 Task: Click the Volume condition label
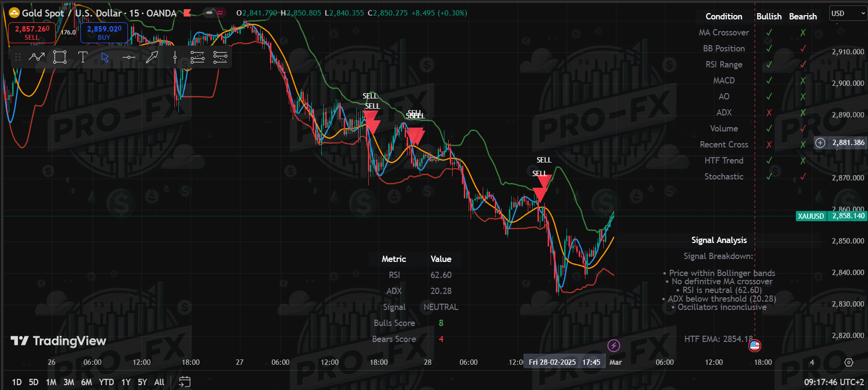(724, 129)
